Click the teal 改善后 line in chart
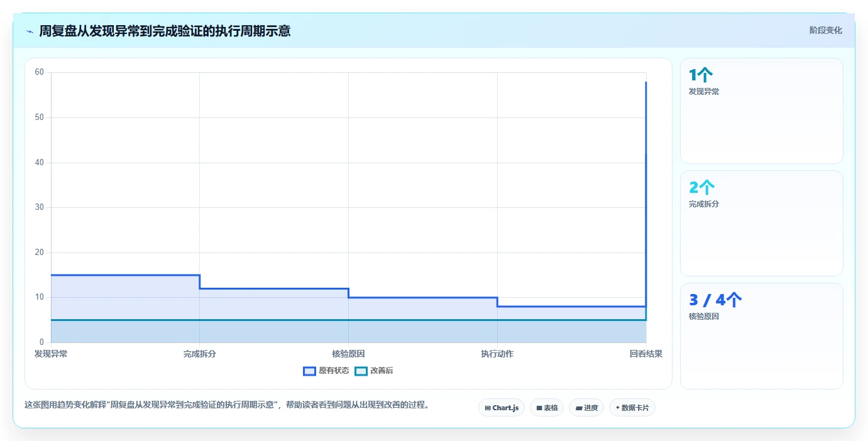The height and width of the screenshot is (441, 868). pos(348,320)
